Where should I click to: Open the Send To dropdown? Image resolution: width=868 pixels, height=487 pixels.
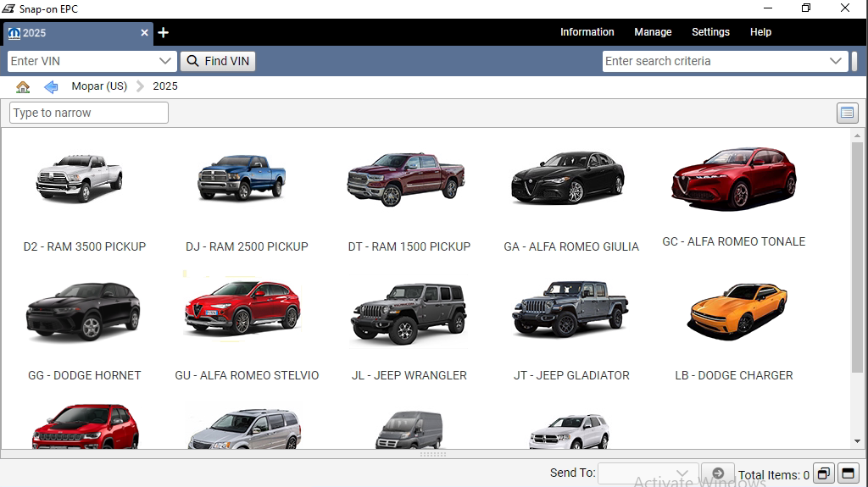click(x=648, y=473)
